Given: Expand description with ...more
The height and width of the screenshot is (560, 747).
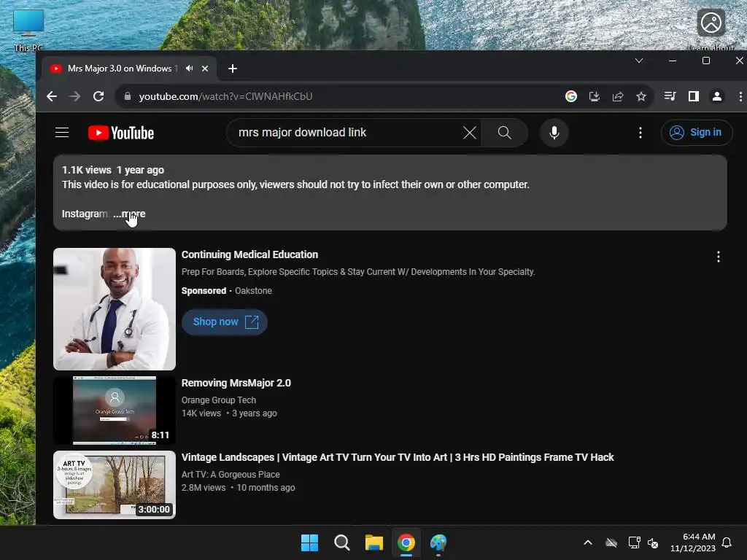Looking at the screenshot, I should click(x=129, y=214).
